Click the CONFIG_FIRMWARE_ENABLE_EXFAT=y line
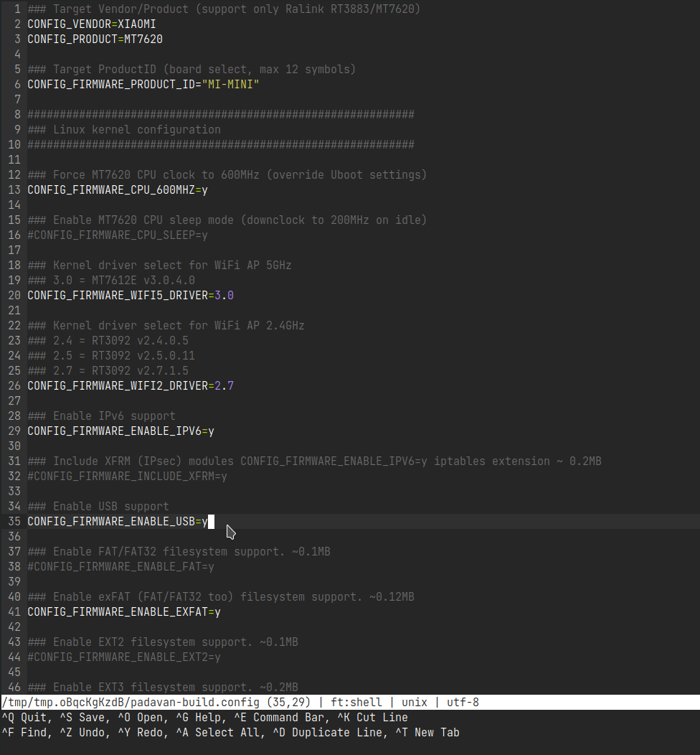This screenshot has width=700, height=755. 123,612
